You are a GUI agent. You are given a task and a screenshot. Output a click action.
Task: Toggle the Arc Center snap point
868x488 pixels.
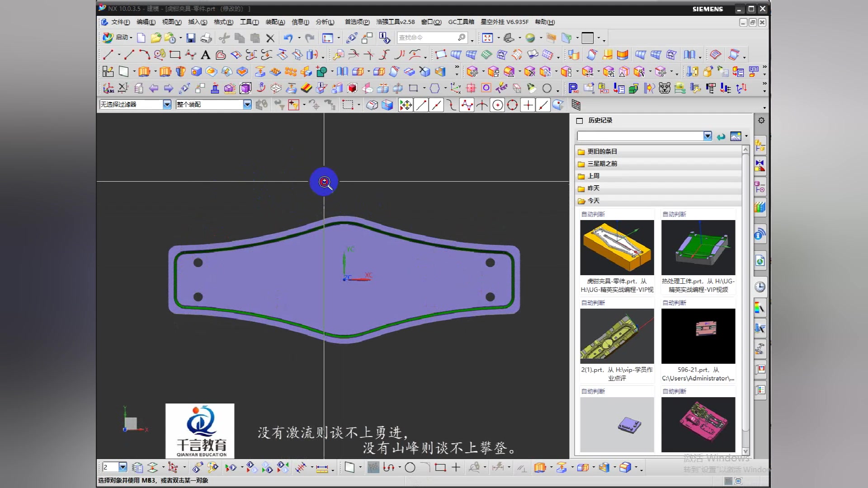pos(497,105)
